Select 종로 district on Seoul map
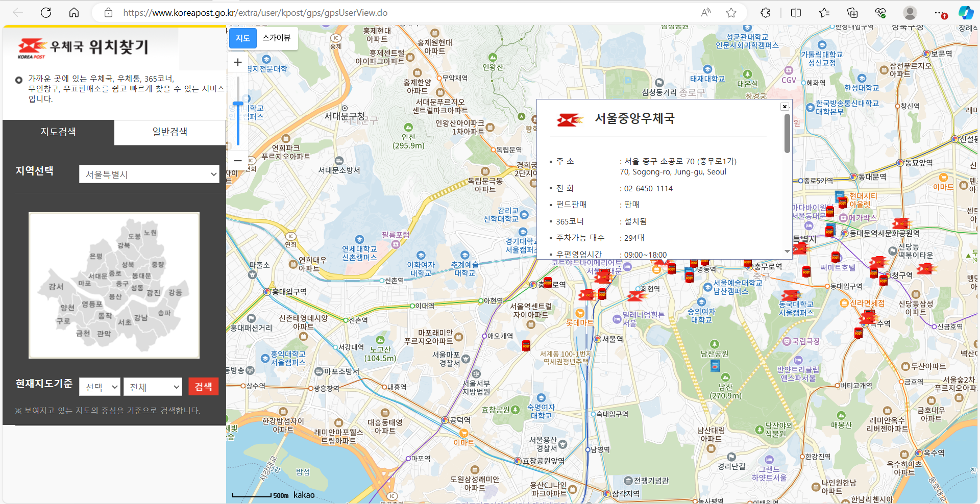This screenshot has height=504, width=980. click(x=115, y=273)
